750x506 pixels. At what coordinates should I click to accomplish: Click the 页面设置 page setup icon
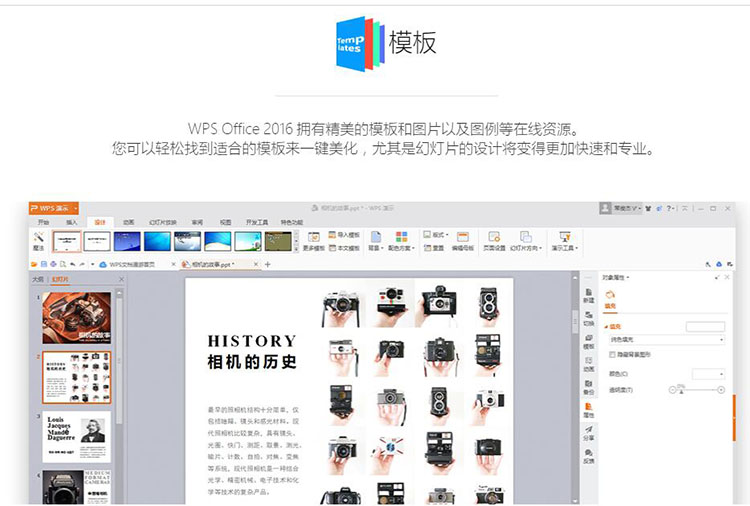495,241
